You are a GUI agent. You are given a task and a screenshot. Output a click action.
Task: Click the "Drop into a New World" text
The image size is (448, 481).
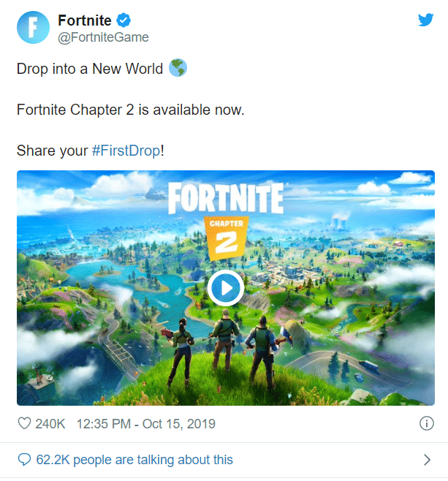pos(90,69)
